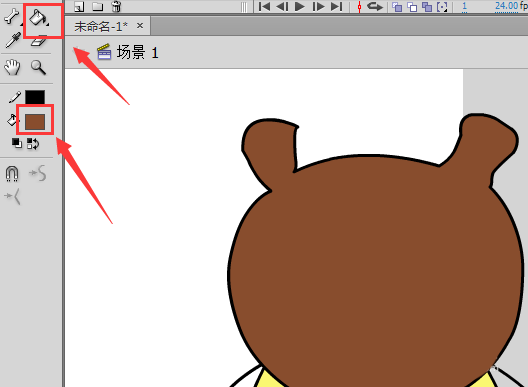Close the 未命名-1* document tab

tap(140, 26)
